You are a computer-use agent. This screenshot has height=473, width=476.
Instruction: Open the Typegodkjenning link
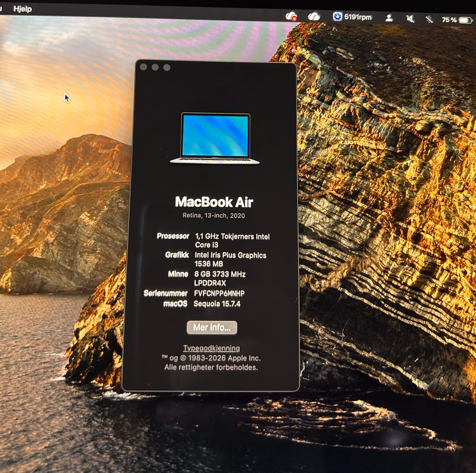click(212, 348)
